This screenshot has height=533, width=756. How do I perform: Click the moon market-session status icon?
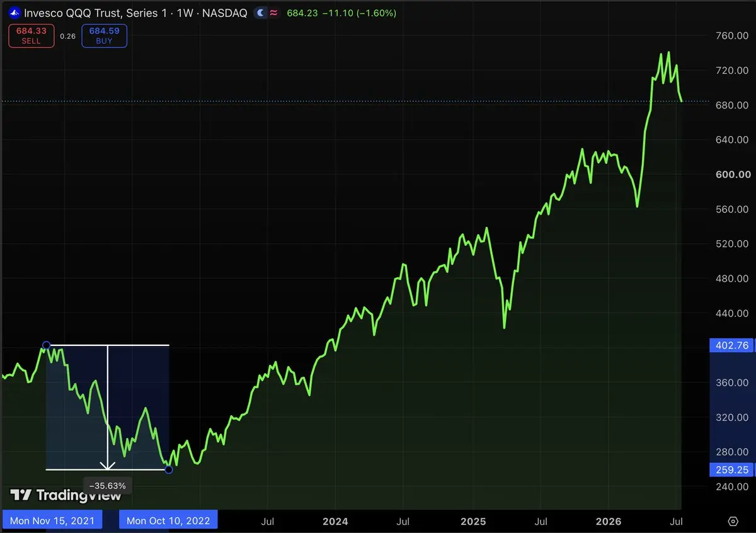pos(261,13)
